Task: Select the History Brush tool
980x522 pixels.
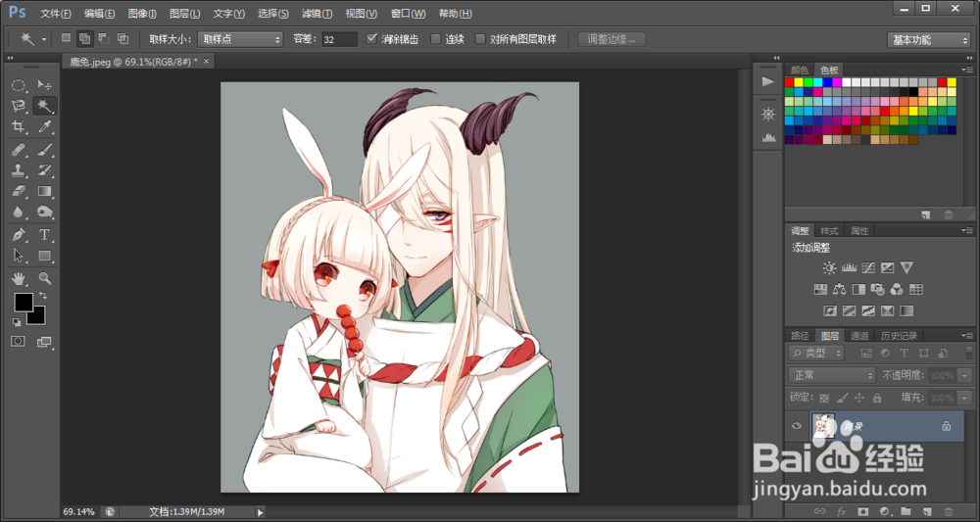Action: (44, 170)
